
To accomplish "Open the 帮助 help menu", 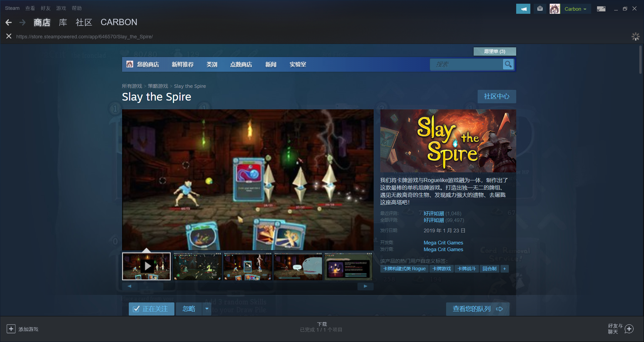I will pos(77,8).
